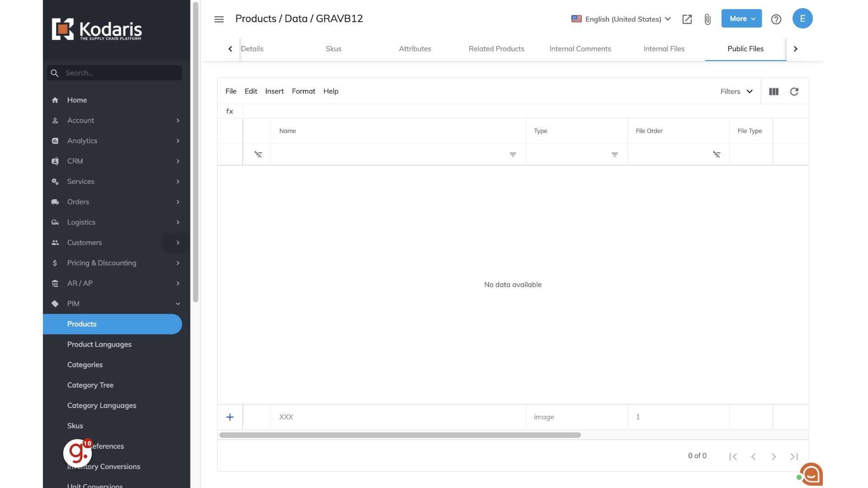Open the language selector dropdown
The height and width of the screenshot is (488, 868).
(621, 19)
